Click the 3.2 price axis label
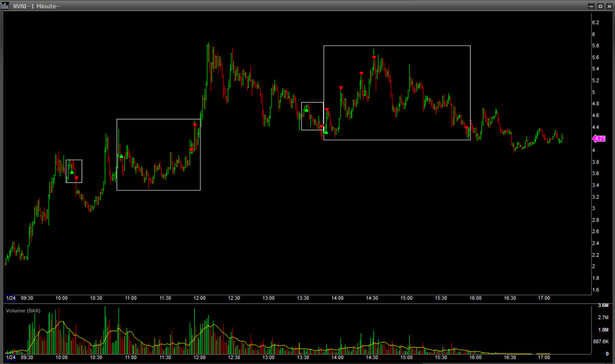 [x=596, y=197]
